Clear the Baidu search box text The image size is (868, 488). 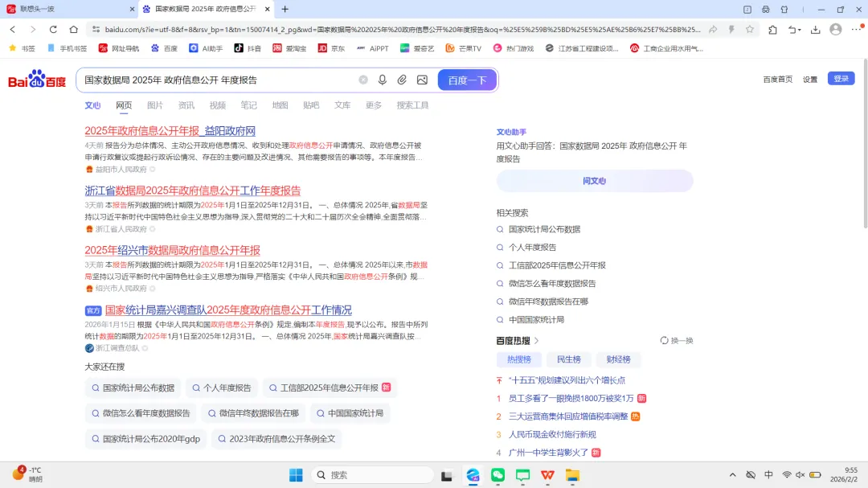pyautogui.click(x=363, y=80)
